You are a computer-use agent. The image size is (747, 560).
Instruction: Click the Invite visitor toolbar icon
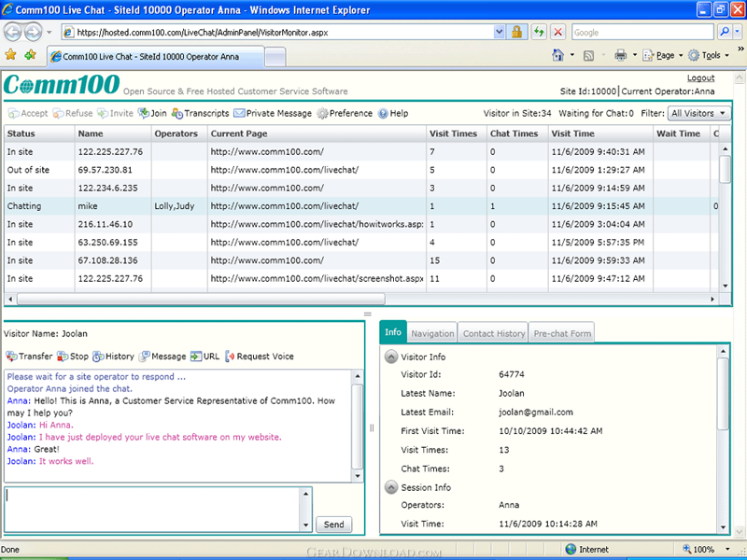pos(115,113)
